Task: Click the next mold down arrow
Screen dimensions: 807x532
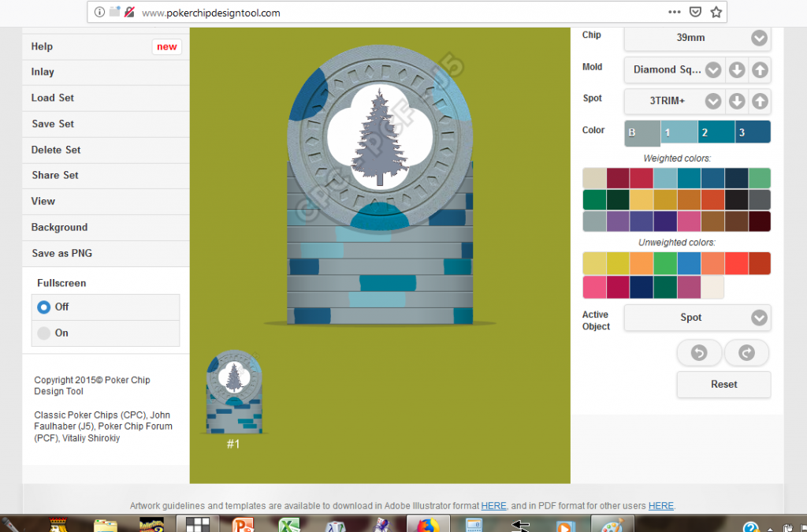Action: click(737, 70)
